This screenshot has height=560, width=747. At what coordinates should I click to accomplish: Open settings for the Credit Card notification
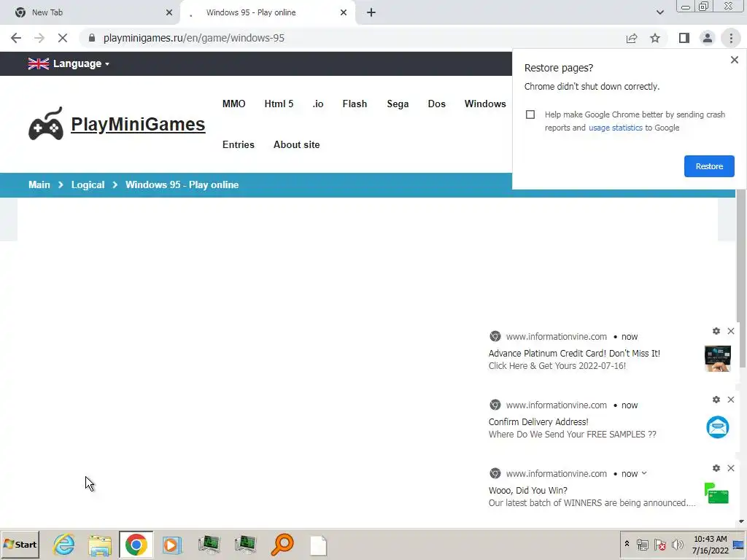coord(716,331)
